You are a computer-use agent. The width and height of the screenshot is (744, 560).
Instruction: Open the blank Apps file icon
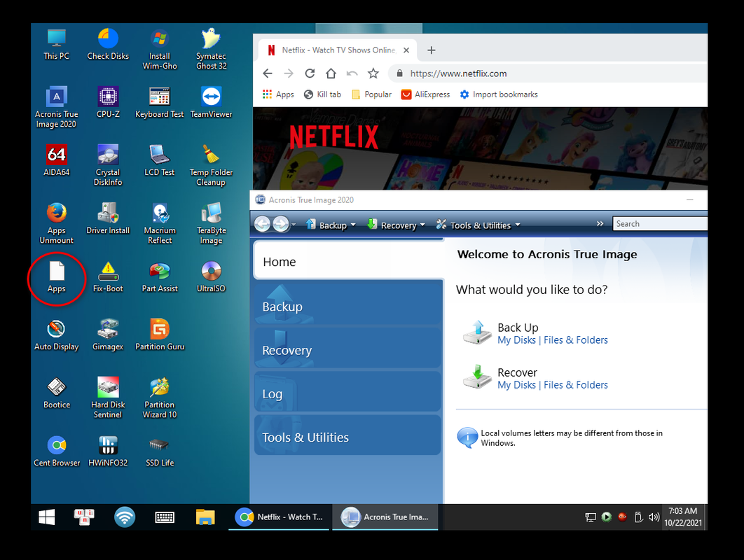point(57,277)
